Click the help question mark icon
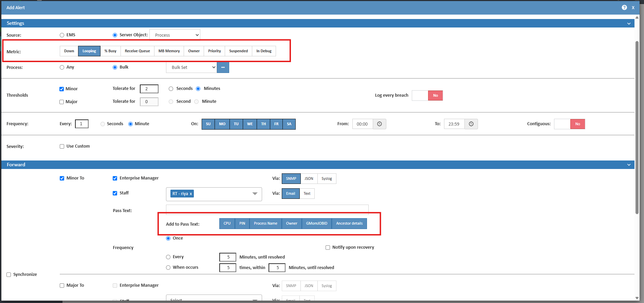The width and height of the screenshot is (644, 303). click(x=624, y=7)
